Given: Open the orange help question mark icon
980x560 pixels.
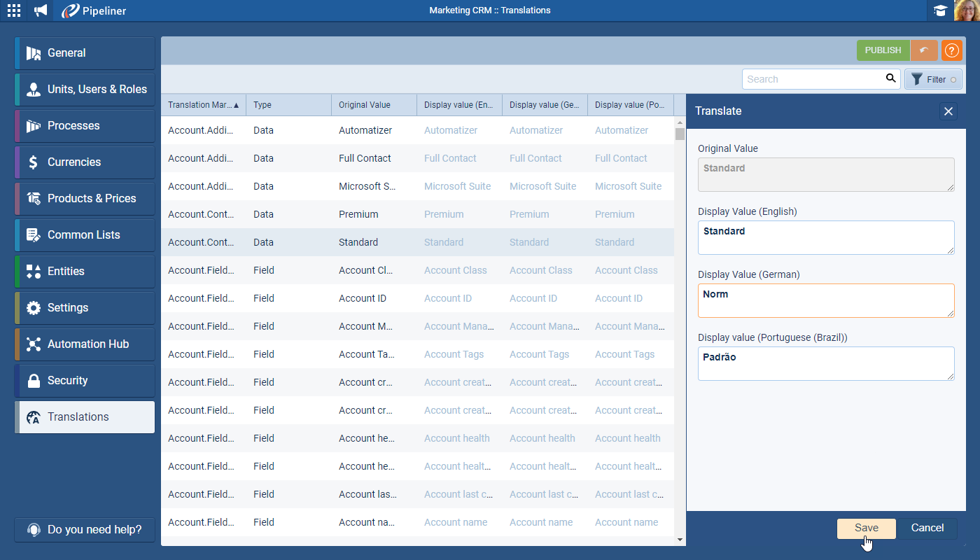Looking at the screenshot, I should click(x=951, y=50).
